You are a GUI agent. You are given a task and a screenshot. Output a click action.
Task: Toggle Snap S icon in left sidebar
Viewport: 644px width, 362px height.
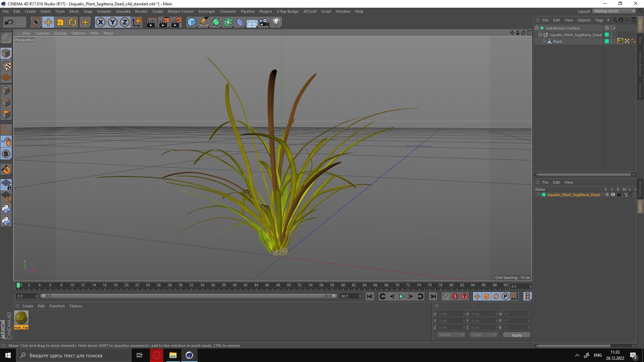[6, 154]
